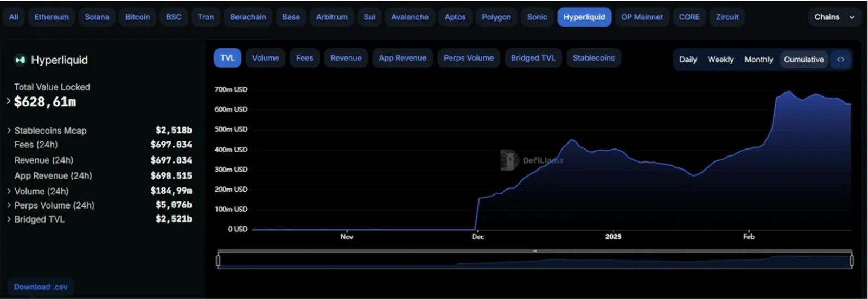Open the OP Mainnet chain tab
868x299 pixels.
click(x=642, y=17)
